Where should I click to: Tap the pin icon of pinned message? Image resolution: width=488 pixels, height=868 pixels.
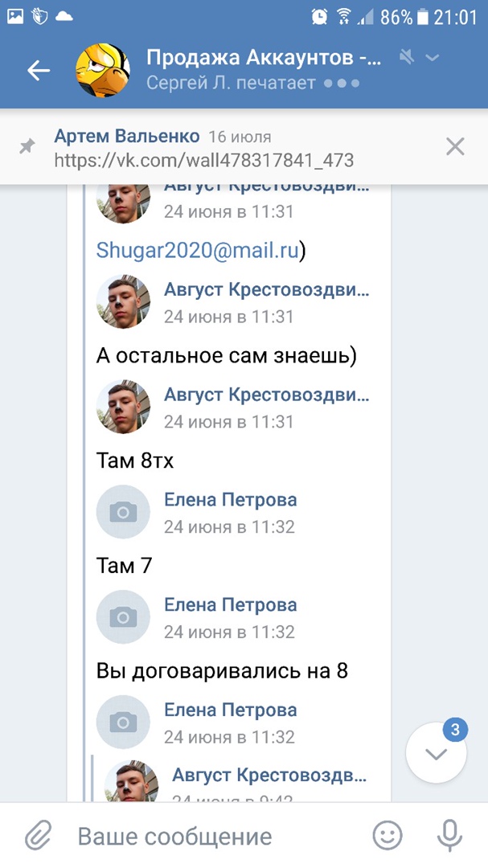point(27,147)
